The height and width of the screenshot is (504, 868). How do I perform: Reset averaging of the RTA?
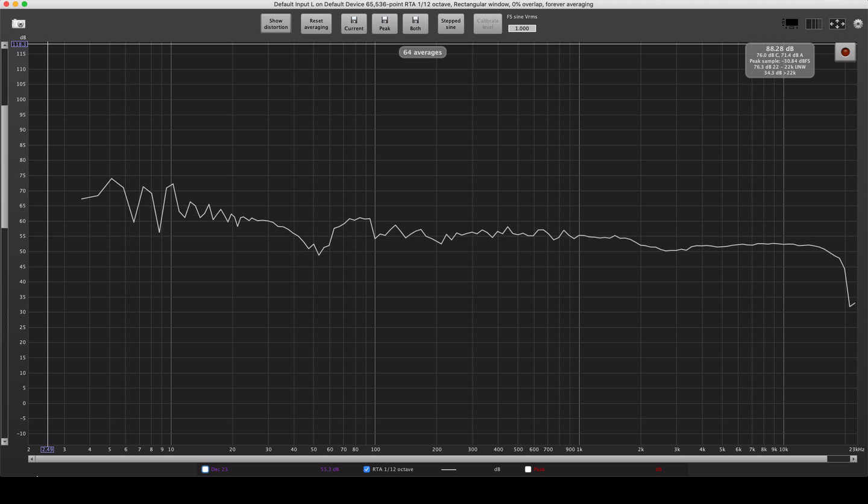[316, 24]
